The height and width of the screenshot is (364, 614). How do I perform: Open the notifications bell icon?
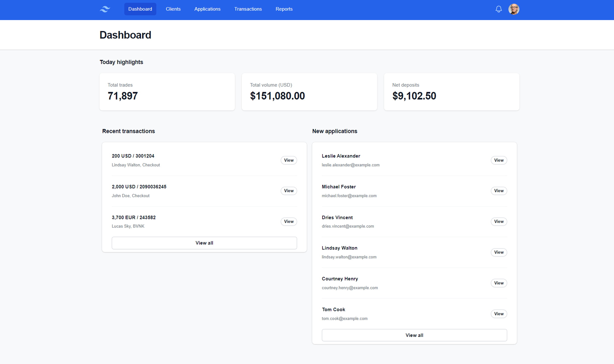[499, 9]
